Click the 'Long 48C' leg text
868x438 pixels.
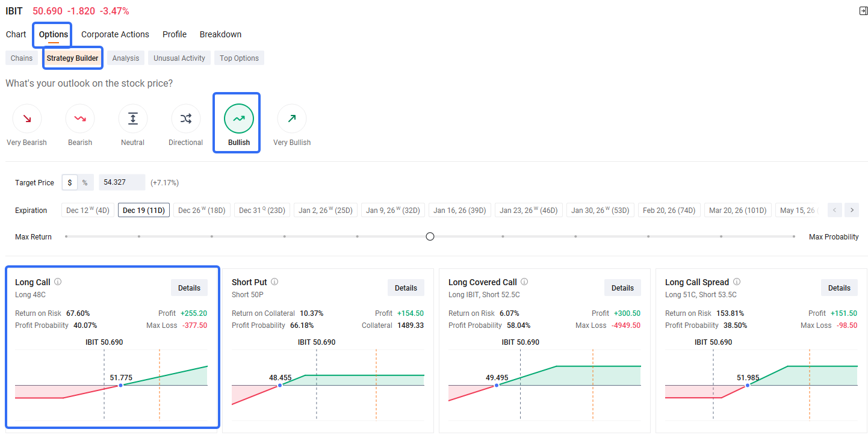click(x=30, y=295)
